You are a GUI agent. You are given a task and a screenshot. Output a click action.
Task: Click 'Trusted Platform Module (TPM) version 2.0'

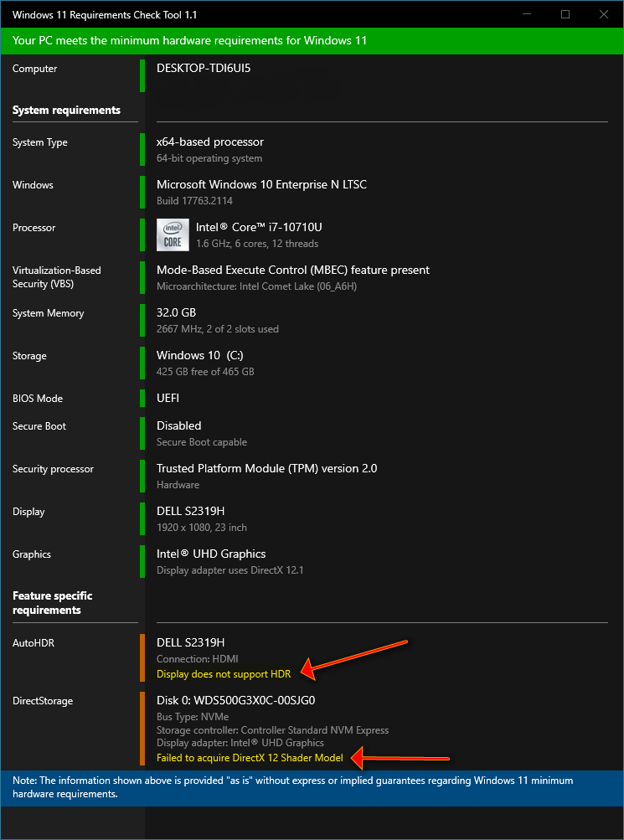[266, 468]
